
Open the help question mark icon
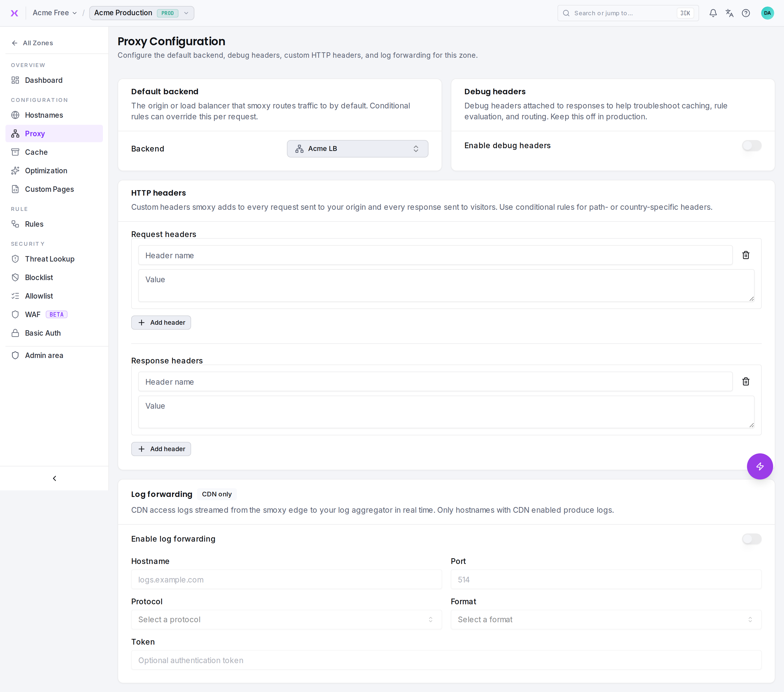pos(746,13)
